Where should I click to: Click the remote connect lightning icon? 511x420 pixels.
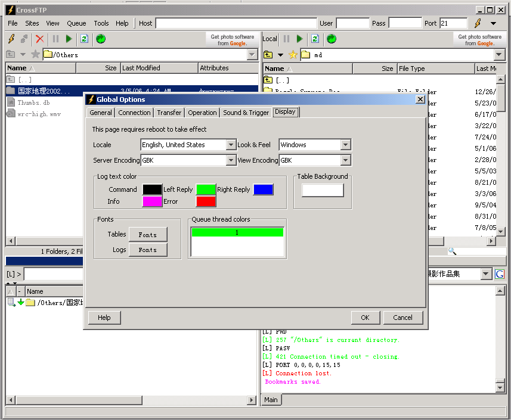tap(11, 39)
